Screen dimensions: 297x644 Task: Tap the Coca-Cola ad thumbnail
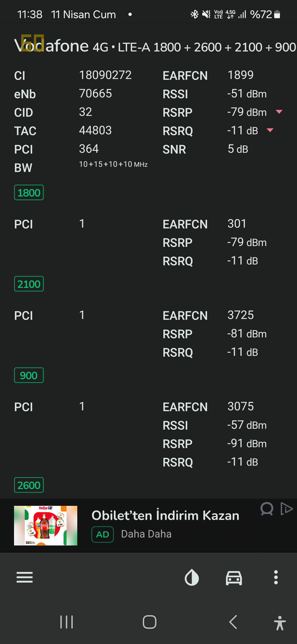pos(46,526)
